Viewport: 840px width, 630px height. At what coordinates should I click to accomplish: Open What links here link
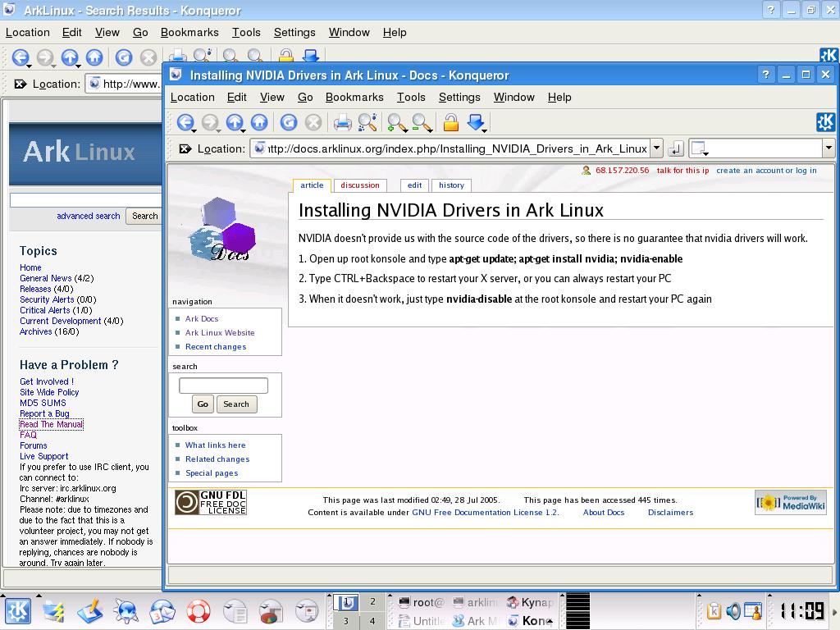[216, 445]
